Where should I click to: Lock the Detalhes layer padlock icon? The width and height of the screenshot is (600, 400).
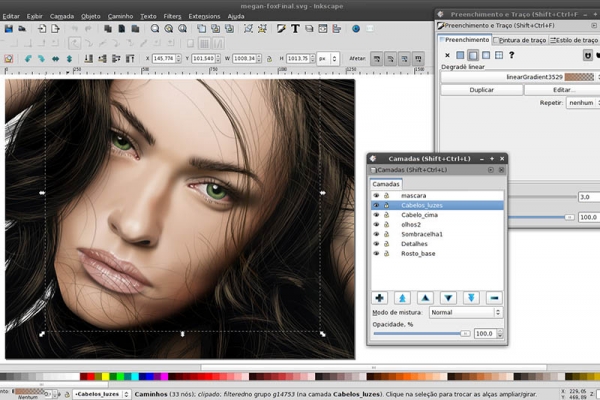click(x=386, y=243)
